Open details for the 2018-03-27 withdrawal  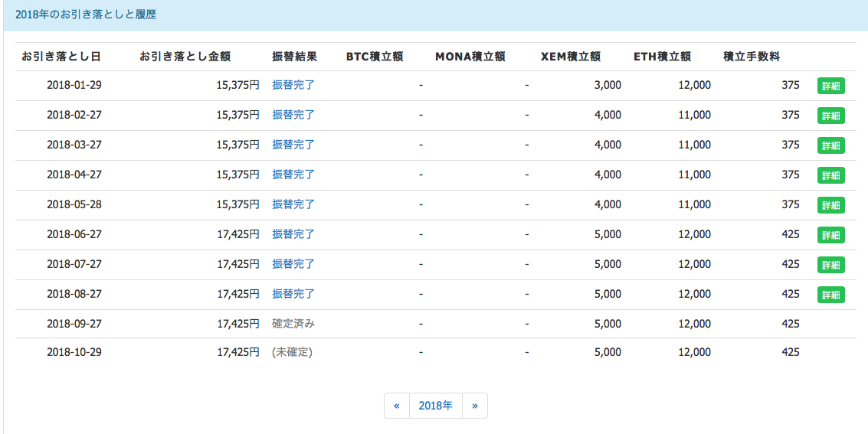tap(830, 145)
